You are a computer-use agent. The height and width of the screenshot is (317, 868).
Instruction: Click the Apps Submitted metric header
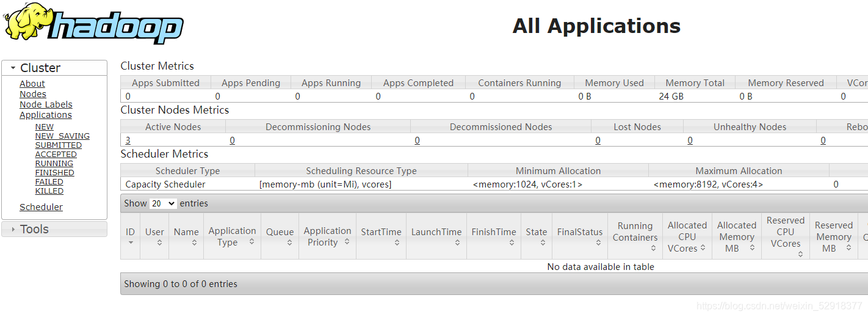tap(165, 83)
